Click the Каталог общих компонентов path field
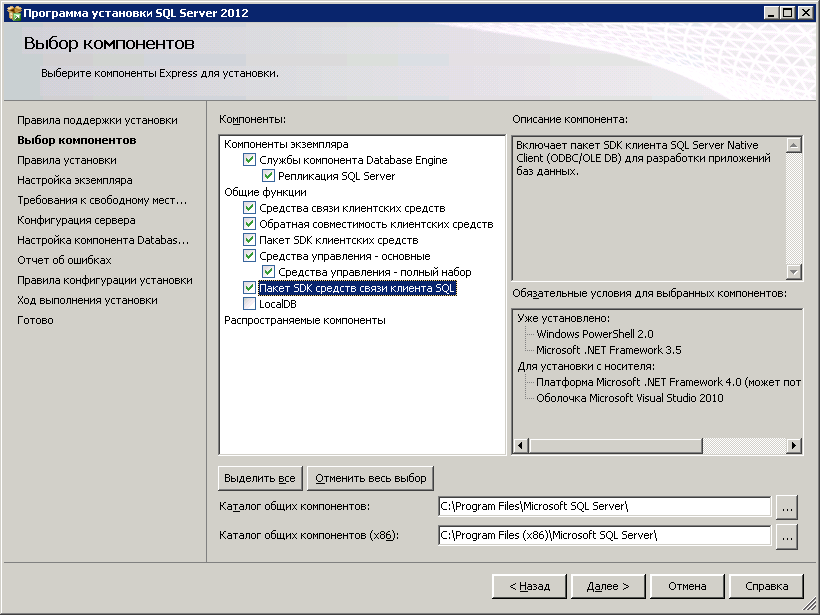820x615 pixels. pos(604,507)
